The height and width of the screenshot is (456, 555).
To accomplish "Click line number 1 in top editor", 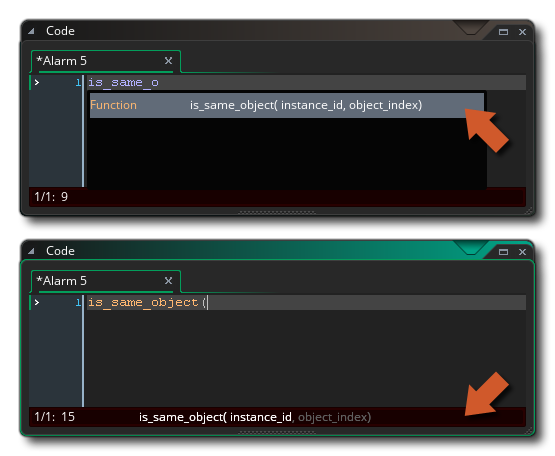I will [78, 83].
